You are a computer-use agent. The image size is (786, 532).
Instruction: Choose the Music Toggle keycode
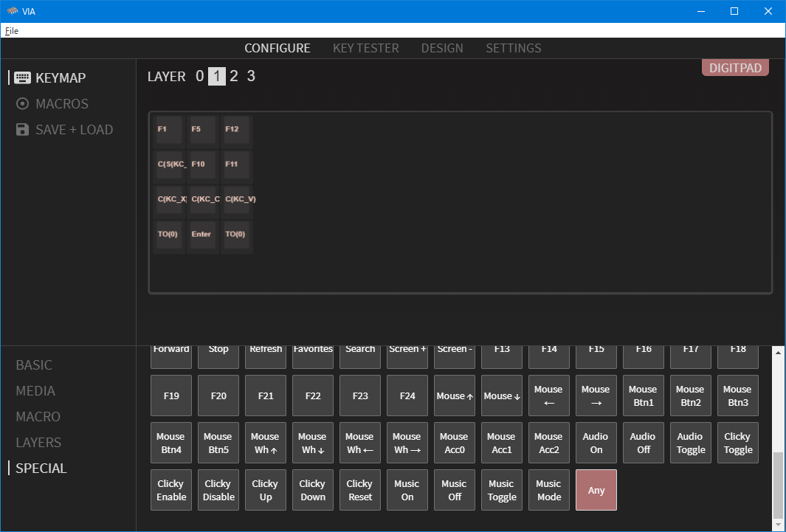pos(501,490)
